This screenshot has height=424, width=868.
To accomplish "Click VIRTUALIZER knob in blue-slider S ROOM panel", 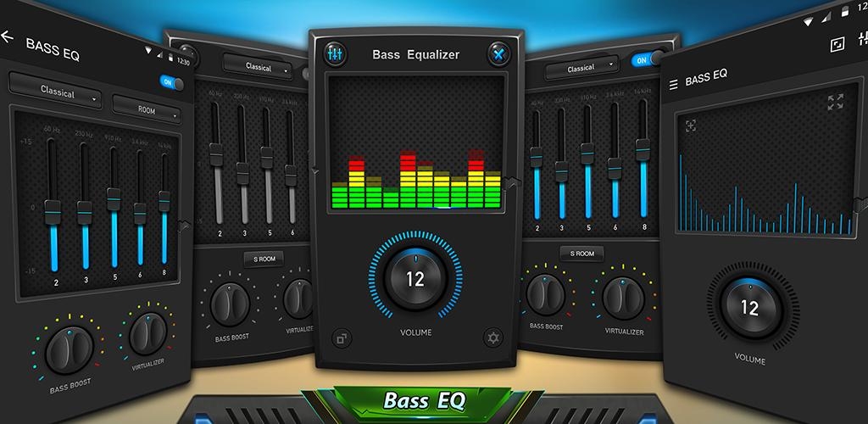I will click(x=623, y=298).
